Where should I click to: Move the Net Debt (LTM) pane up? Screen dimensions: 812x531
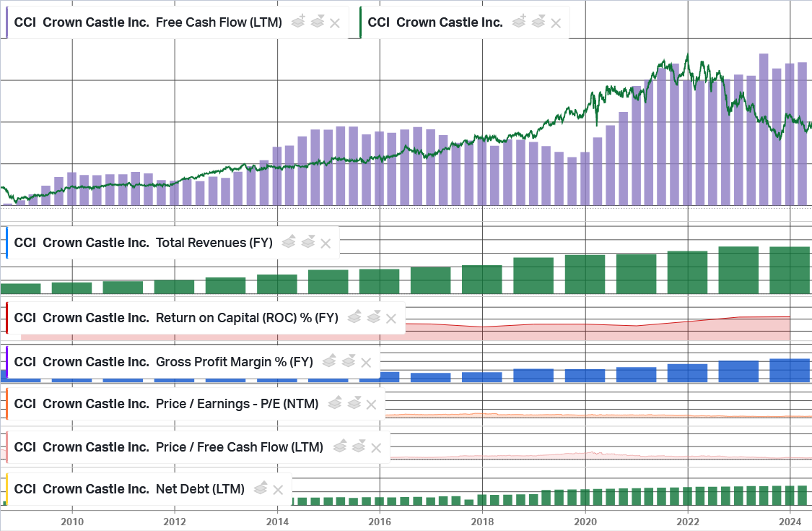coord(261,488)
